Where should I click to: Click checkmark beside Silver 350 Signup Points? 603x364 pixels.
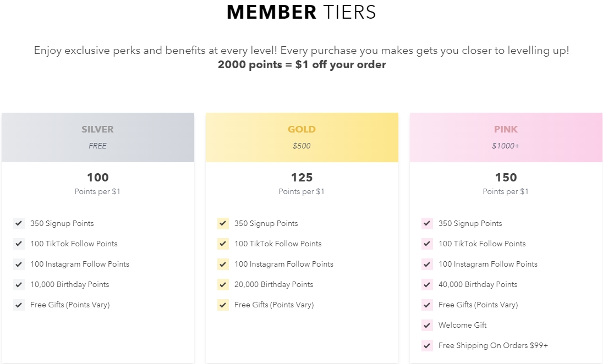(x=19, y=223)
